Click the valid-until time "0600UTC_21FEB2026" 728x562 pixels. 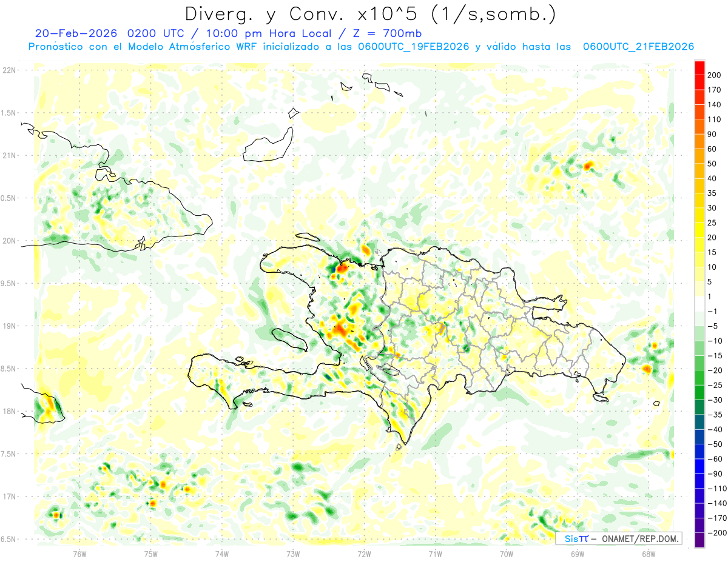(x=638, y=47)
